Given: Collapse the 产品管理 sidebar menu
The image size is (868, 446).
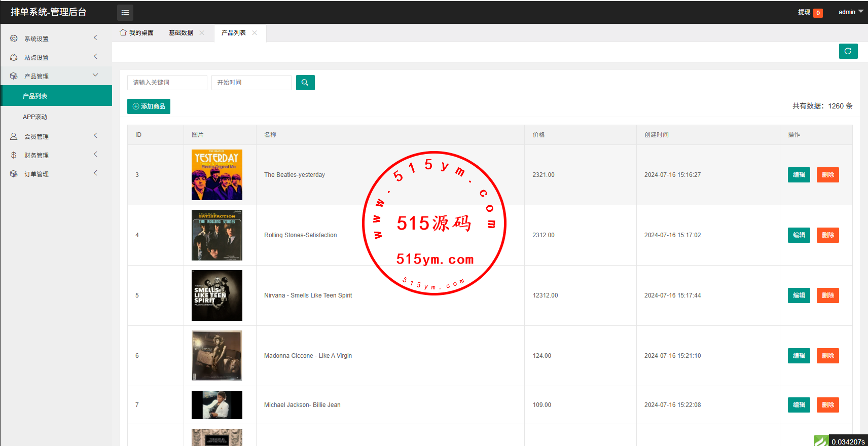Looking at the screenshot, I should tap(56, 76).
